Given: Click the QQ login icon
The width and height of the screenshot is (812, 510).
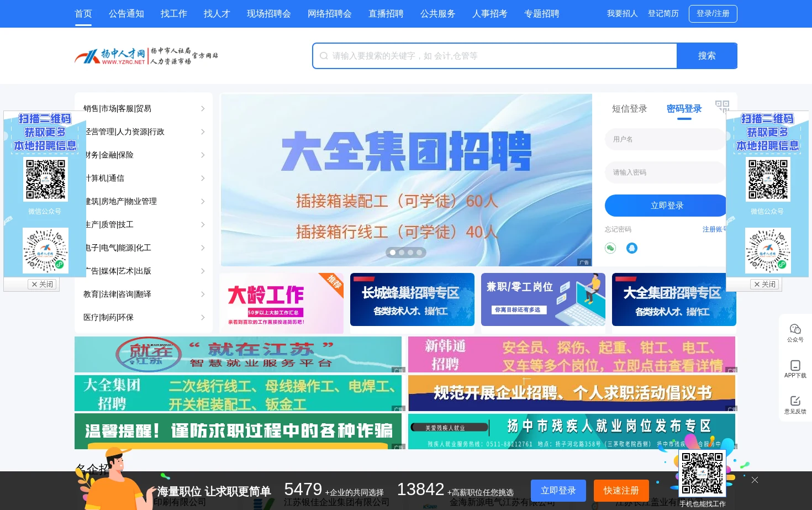Looking at the screenshot, I should coord(632,248).
